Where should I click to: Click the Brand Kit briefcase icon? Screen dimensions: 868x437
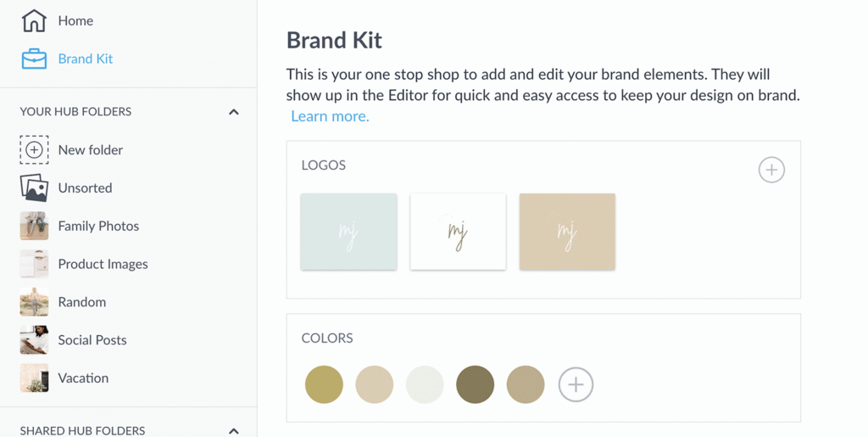[34, 59]
